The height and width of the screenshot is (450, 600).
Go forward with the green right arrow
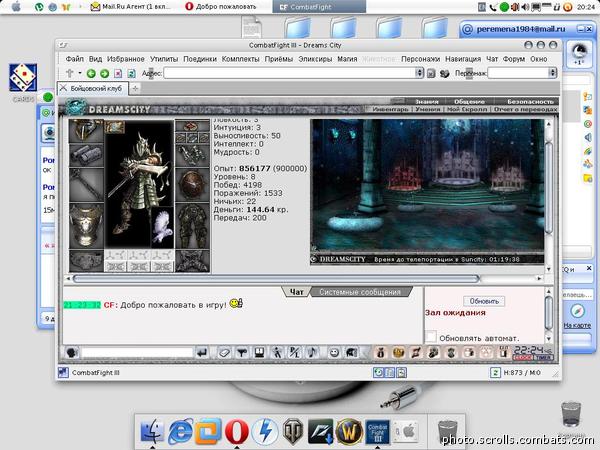(104, 73)
